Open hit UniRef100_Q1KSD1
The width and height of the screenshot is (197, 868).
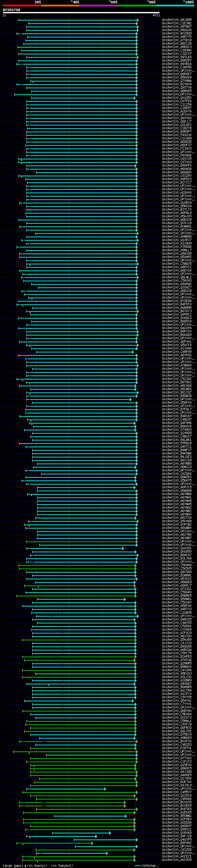[x=177, y=548]
